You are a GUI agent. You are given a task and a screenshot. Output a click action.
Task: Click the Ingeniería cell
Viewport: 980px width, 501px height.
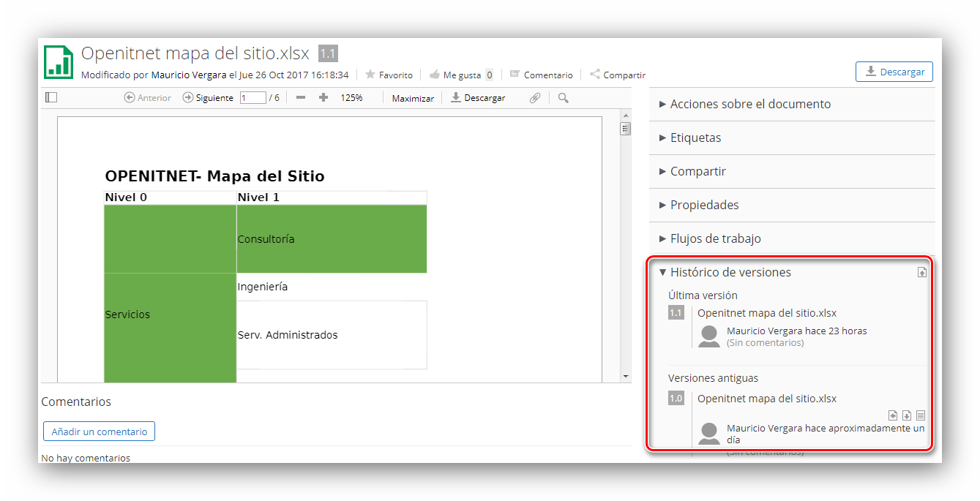point(332,287)
